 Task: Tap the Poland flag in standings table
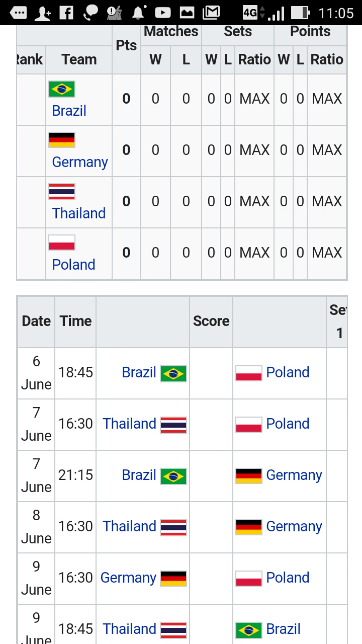point(62,243)
